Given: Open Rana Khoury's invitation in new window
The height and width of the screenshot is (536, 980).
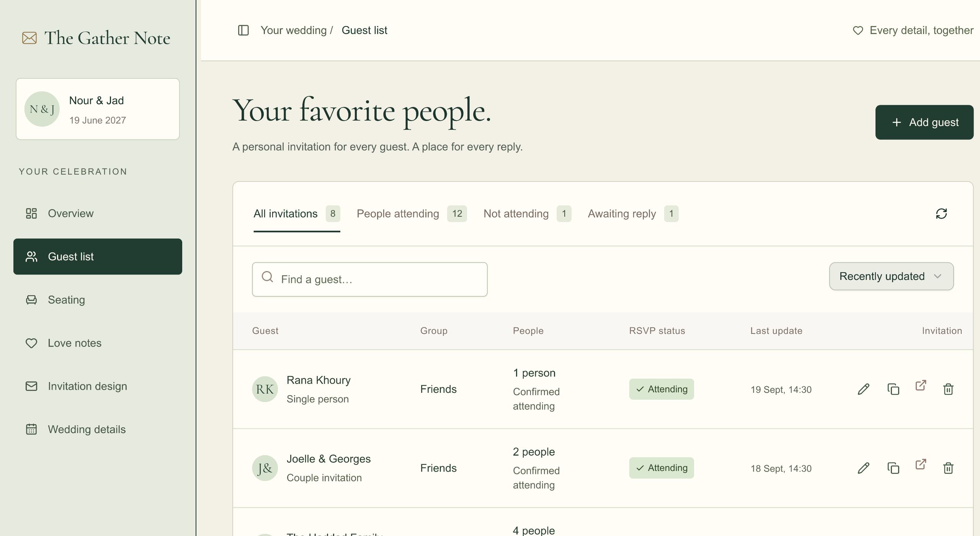Looking at the screenshot, I should [921, 386].
